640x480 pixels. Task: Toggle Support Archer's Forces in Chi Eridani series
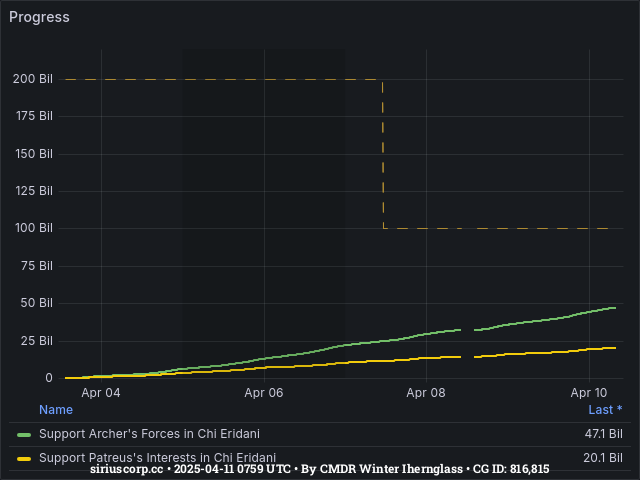coord(149,433)
